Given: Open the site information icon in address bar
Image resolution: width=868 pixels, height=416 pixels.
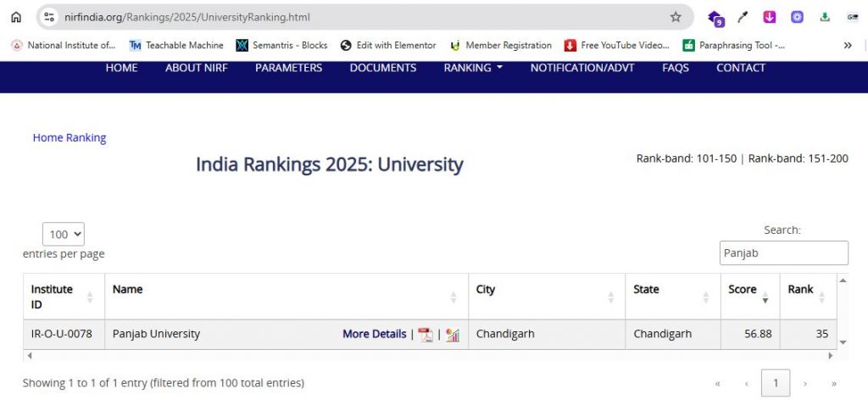Looking at the screenshot, I should point(49,17).
